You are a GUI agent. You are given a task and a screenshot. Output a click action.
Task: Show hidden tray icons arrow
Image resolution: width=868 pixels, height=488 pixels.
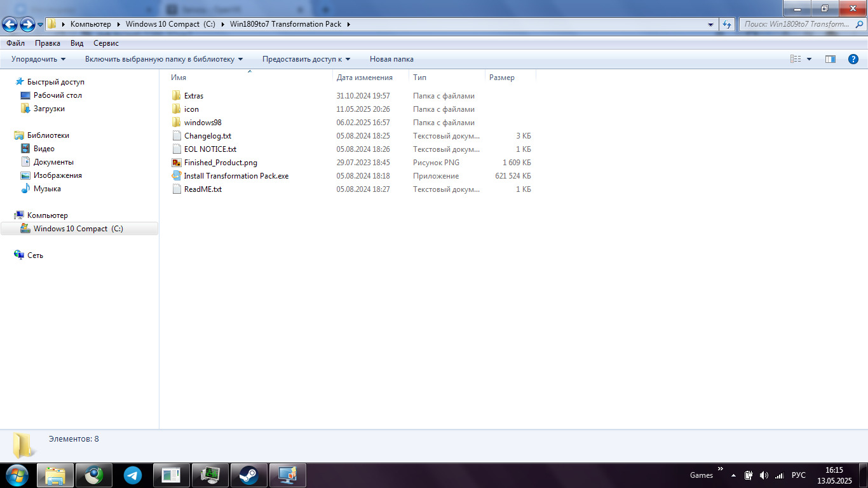pos(734,475)
